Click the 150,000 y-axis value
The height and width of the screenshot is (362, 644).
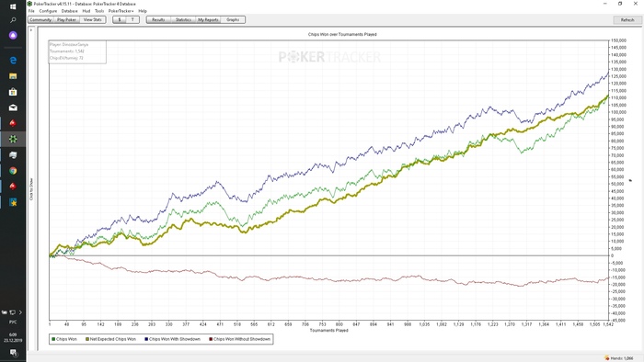point(619,40)
